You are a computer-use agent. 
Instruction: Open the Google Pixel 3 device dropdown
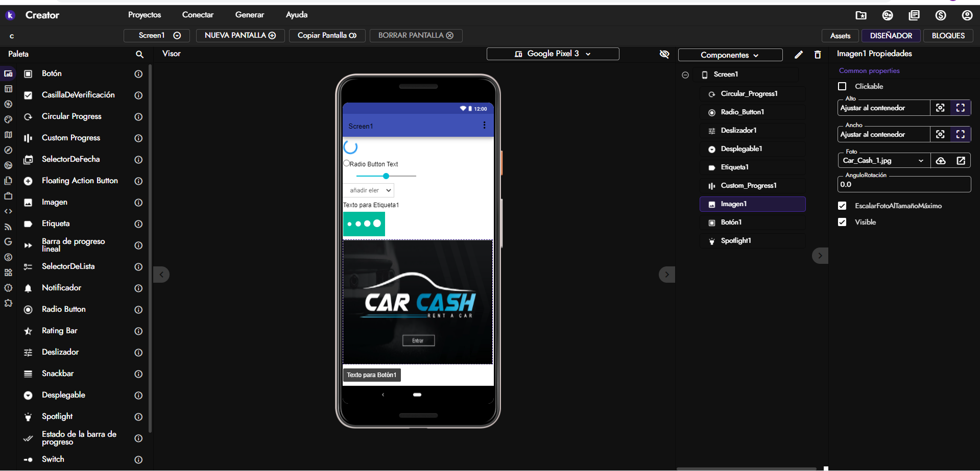[553, 54]
